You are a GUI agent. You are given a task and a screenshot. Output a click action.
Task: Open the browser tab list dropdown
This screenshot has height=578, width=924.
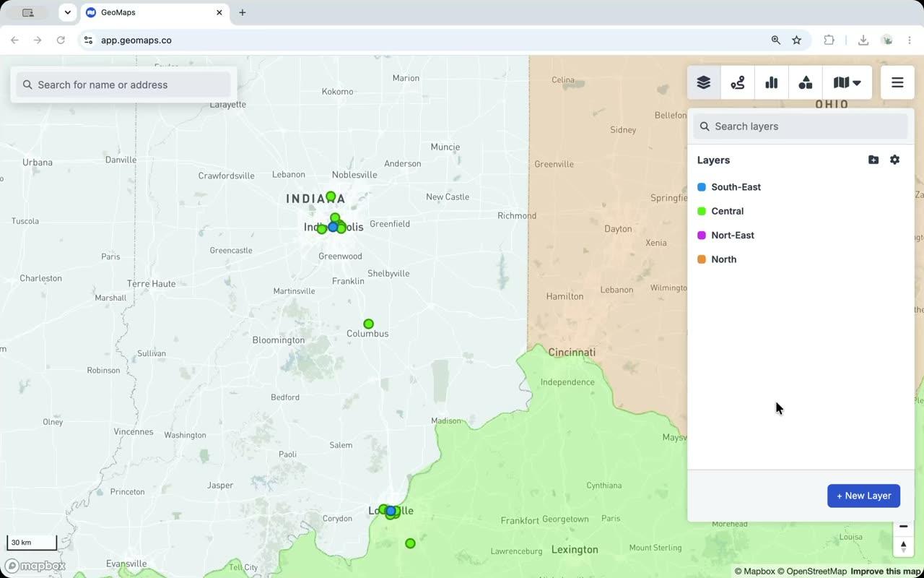[x=67, y=12]
